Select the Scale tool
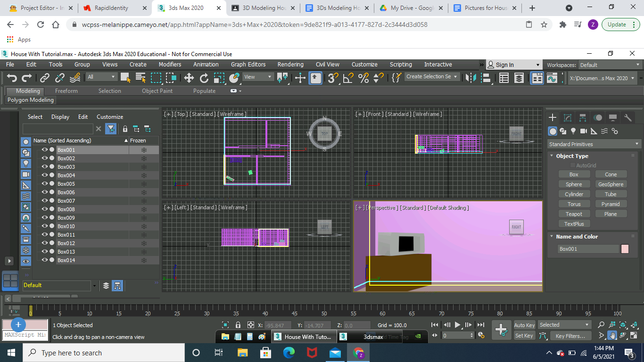 tap(219, 78)
